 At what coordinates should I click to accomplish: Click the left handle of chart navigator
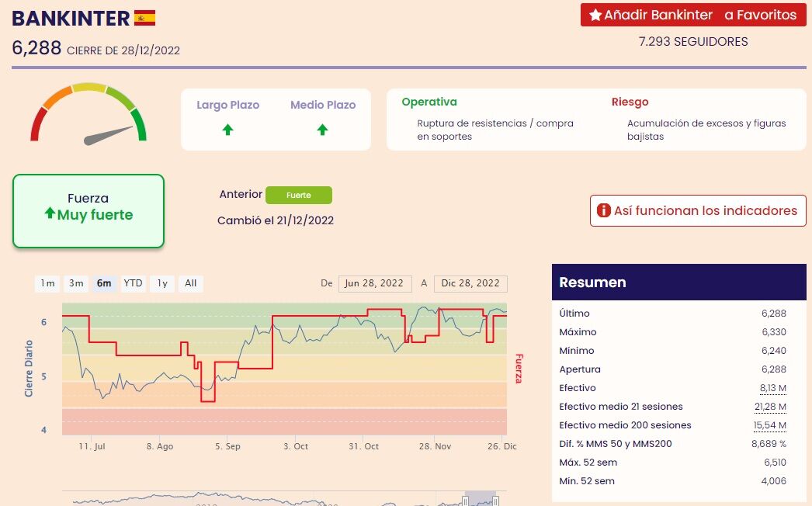(x=465, y=501)
